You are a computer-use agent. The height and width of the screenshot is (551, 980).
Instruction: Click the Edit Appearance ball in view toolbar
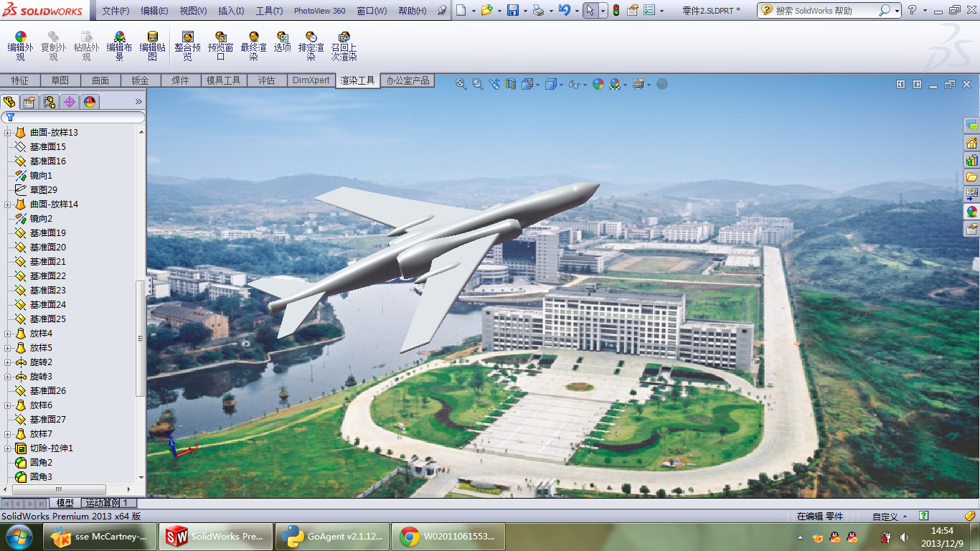(x=598, y=84)
